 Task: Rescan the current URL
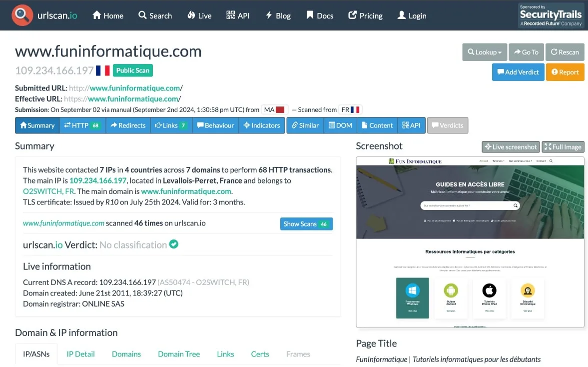tap(565, 52)
